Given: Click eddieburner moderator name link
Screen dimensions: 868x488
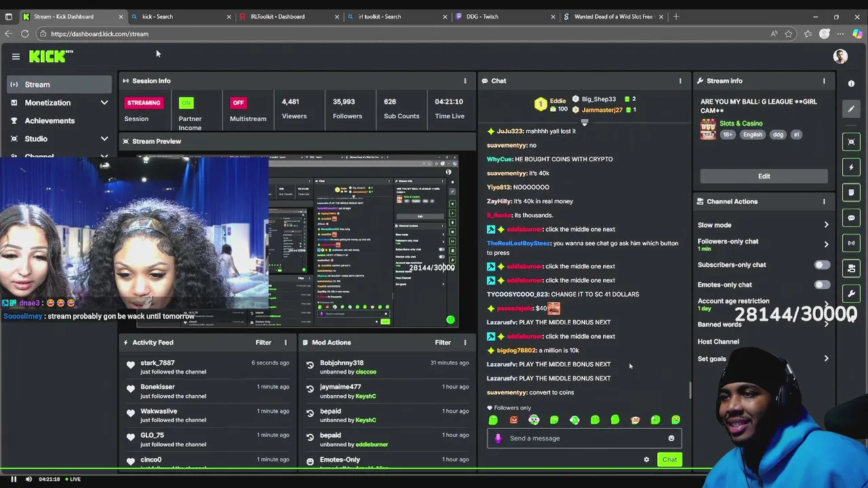Looking at the screenshot, I should (x=372, y=445).
